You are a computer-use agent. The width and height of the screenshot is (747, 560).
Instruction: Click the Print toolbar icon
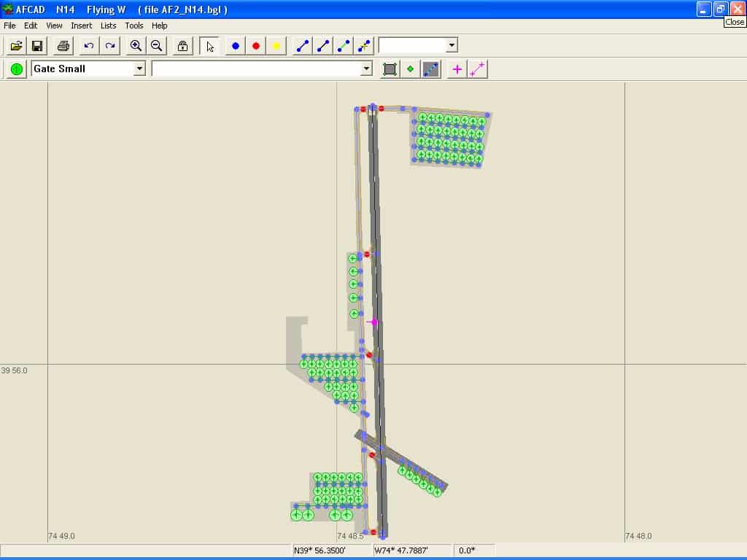63,46
